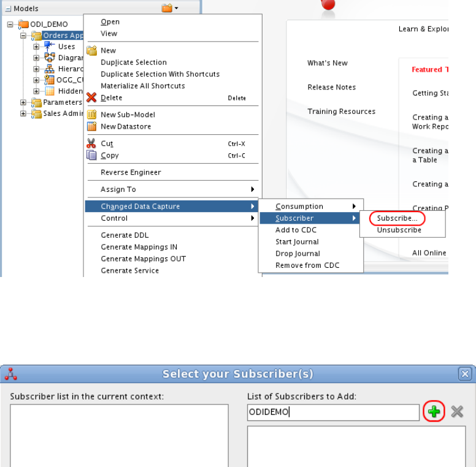
Task: Click the New Datastore icon
Action: (91, 126)
